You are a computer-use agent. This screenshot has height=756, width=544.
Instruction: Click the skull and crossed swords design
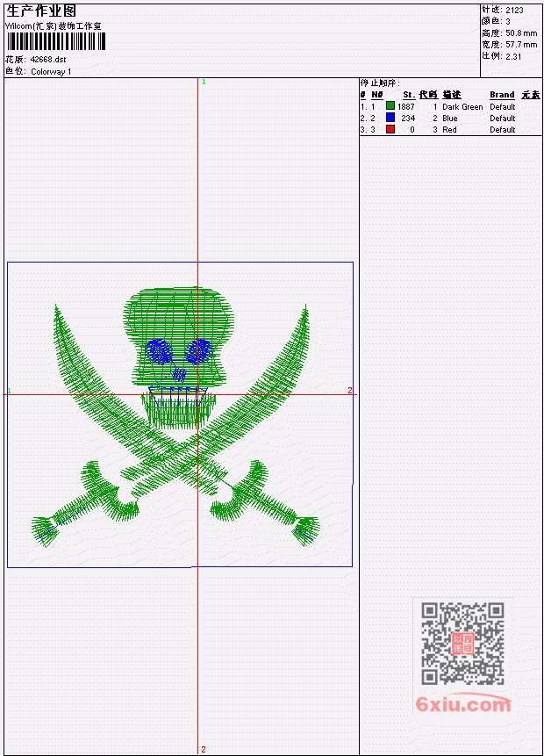pos(175,417)
